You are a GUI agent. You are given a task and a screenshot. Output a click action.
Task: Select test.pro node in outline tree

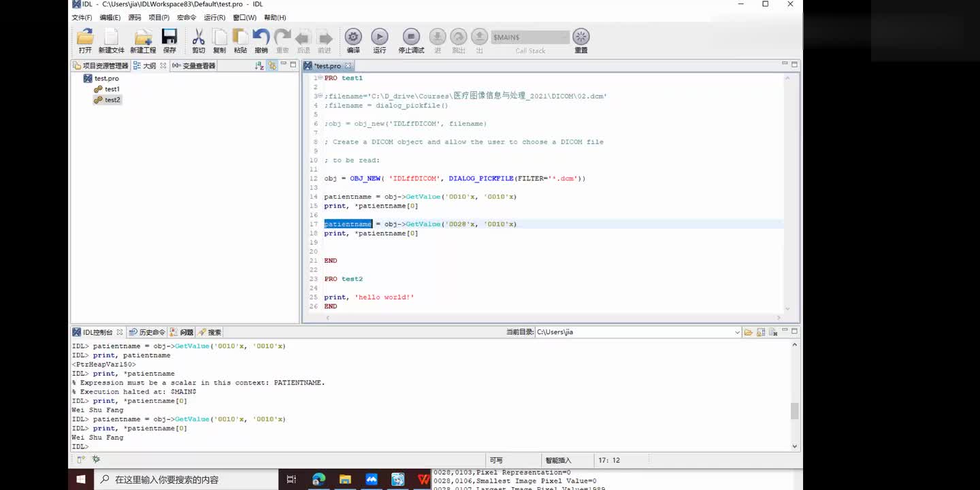(x=101, y=78)
